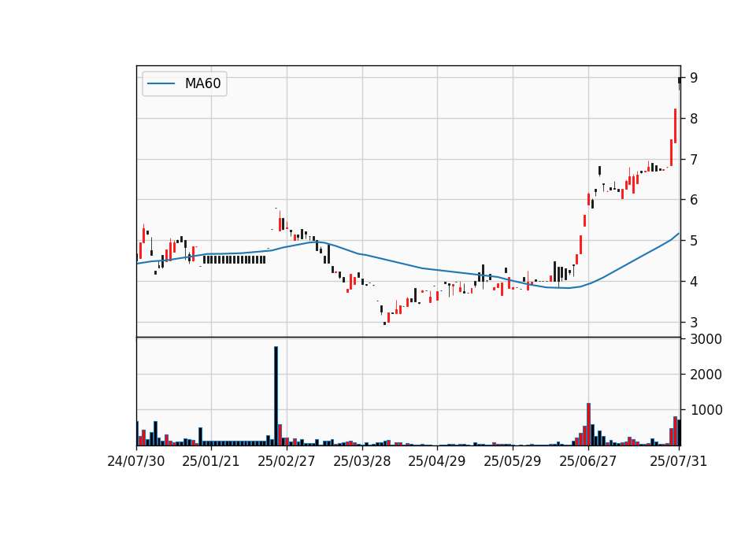Click the price axis value 3
Viewport: 756px width, 543px height.
pyautogui.click(x=694, y=323)
